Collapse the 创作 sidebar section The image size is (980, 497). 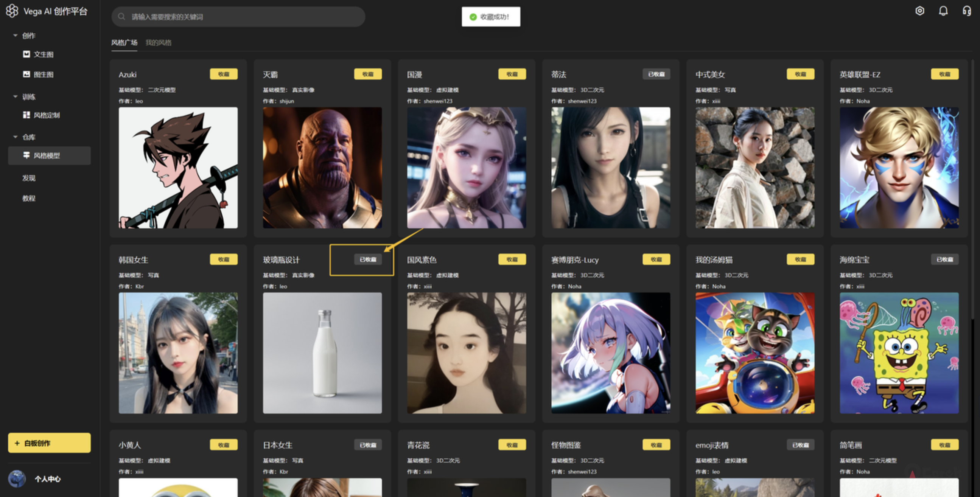pyautogui.click(x=16, y=35)
